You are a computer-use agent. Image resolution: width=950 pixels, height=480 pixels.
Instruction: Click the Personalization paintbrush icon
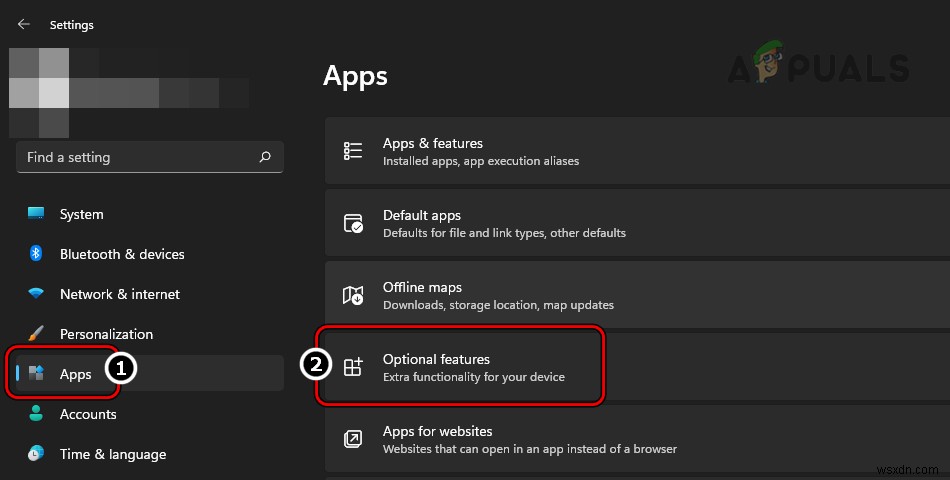36,334
